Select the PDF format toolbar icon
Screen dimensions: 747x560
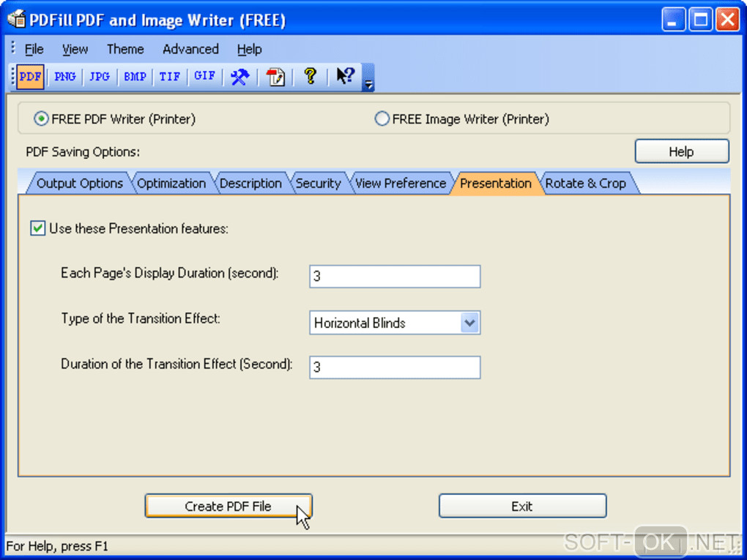tap(30, 77)
